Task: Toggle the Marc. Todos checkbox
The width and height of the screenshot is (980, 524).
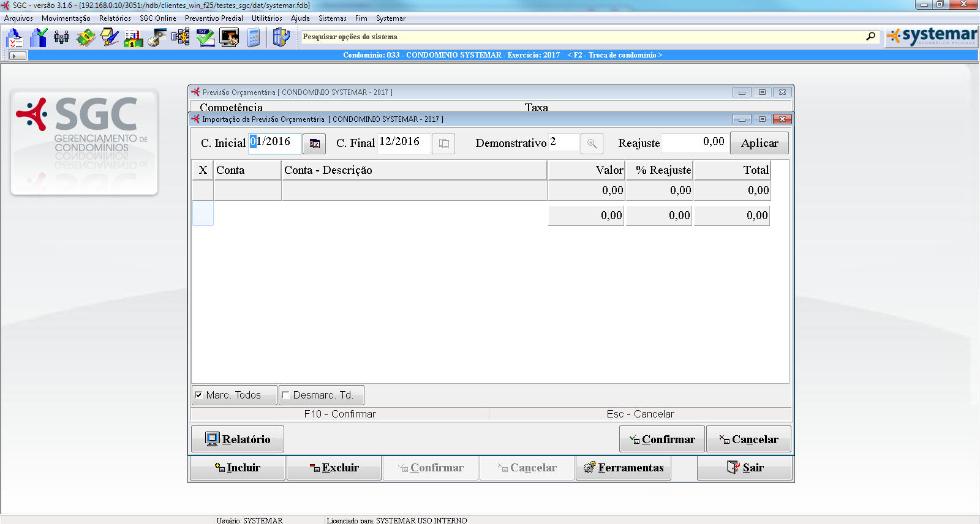Action: (199, 395)
